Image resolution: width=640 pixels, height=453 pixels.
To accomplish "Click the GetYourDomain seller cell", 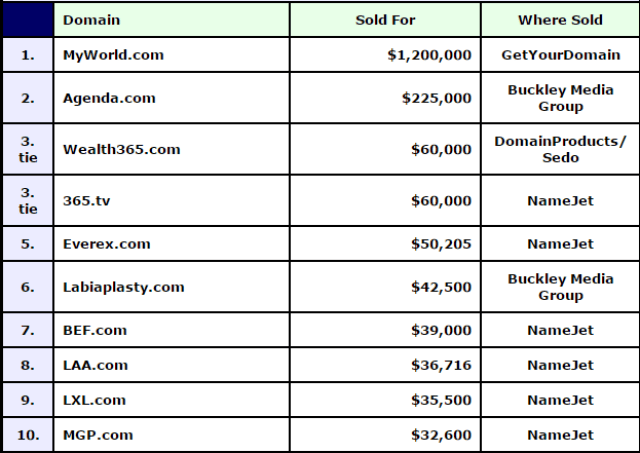I will pyautogui.click(x=560, y=55).
